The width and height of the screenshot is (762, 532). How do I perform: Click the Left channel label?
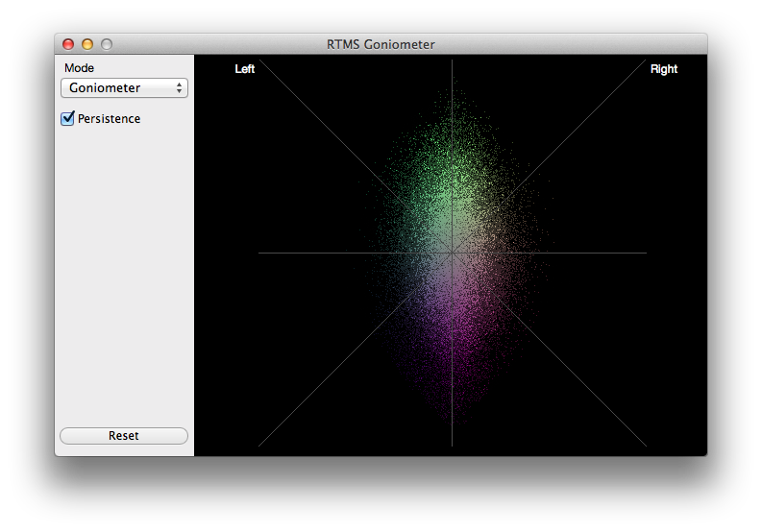pos(245,69)
